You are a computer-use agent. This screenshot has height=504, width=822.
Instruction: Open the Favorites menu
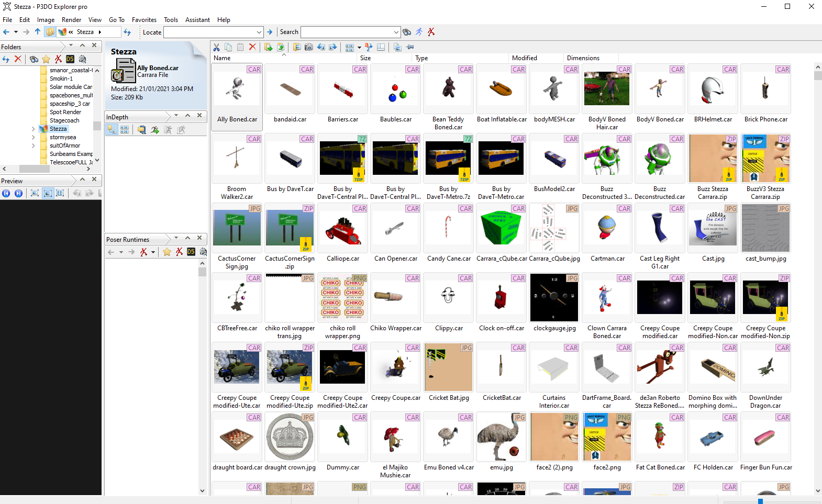pos(144,20)
